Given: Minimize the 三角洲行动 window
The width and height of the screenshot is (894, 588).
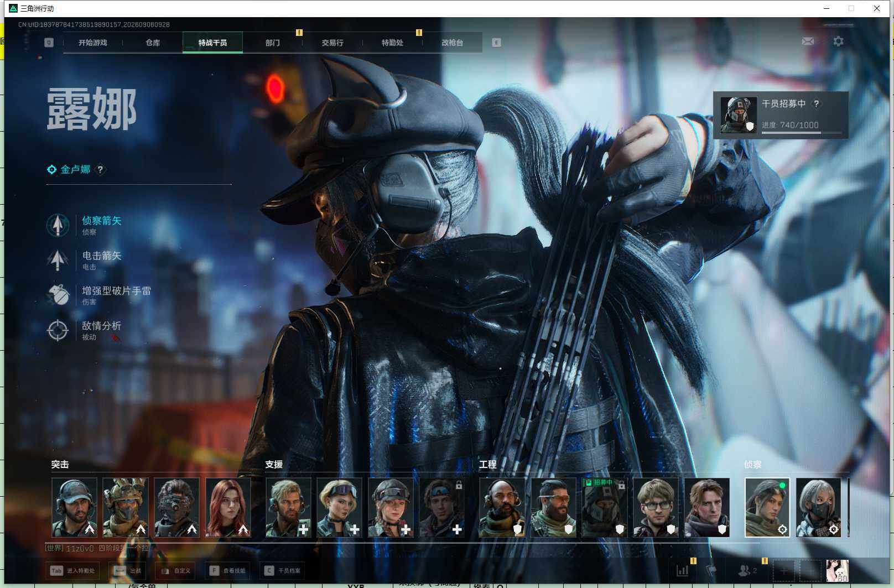Looking at the screenshot, I should pos(826,8).
